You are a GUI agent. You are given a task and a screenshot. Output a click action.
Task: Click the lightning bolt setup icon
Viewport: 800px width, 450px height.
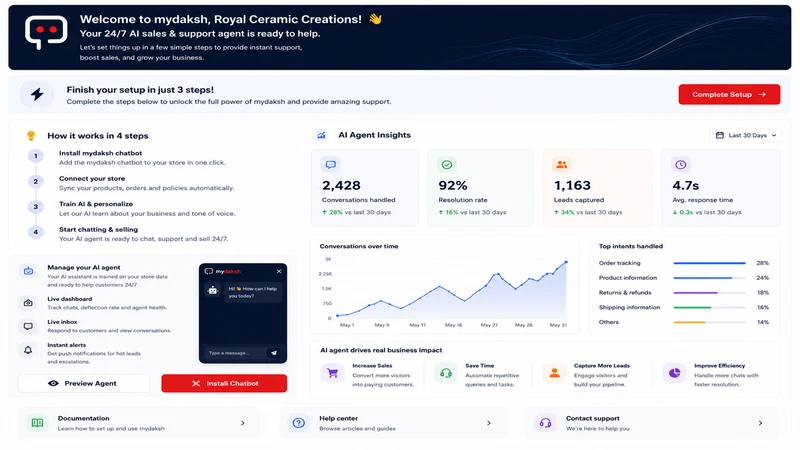tap(37, 94)
